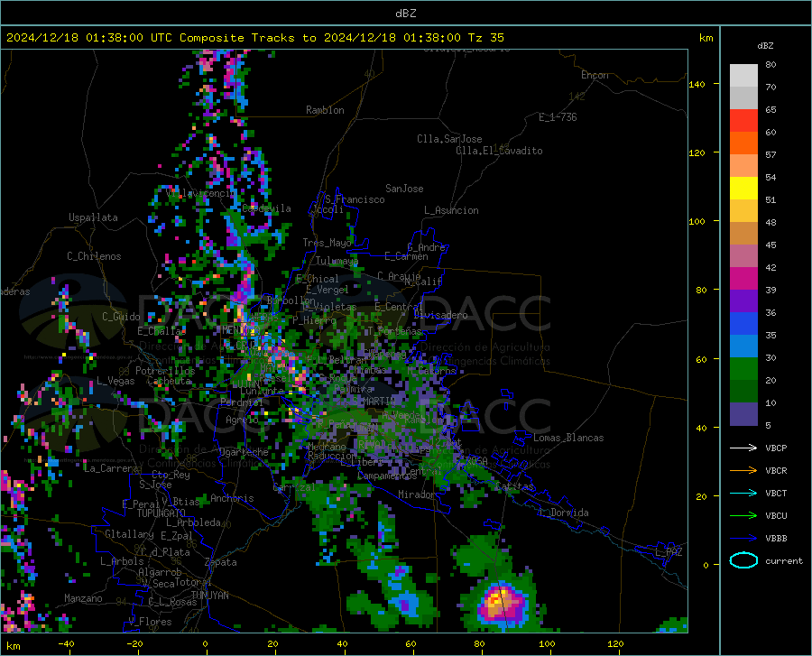812x656 pixels.
Task: Click the white VBCP arrow legend icon
Action: (743, 448)
